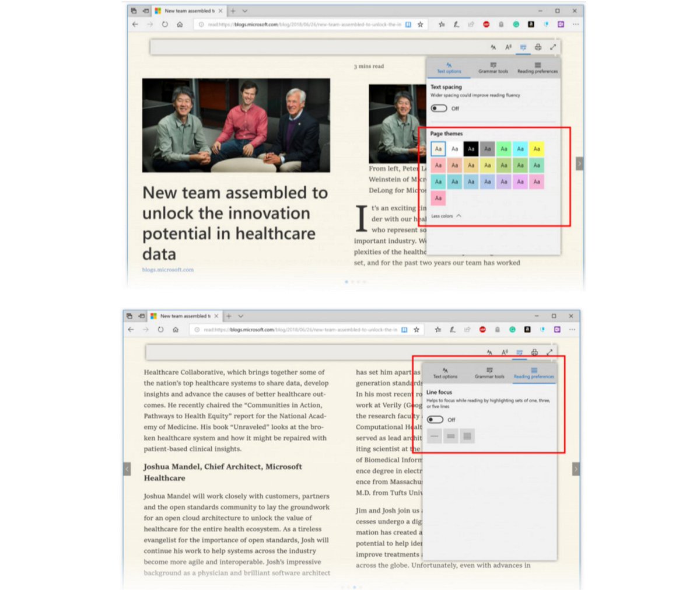This screenshot has width=700, height=590.
Task: Click red Adblock Plus icon in Page themes window
Action: (x=486, y=25)
